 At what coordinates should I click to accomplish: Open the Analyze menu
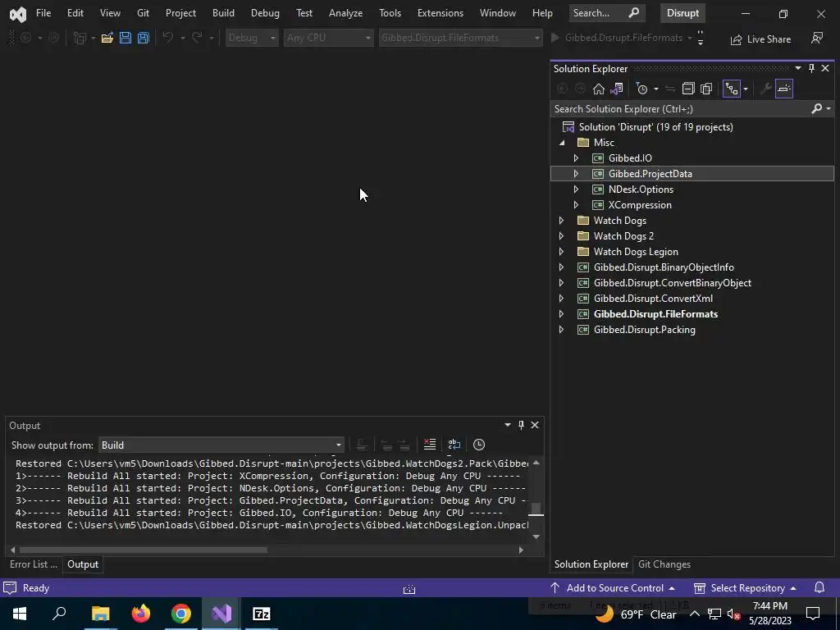345,13
